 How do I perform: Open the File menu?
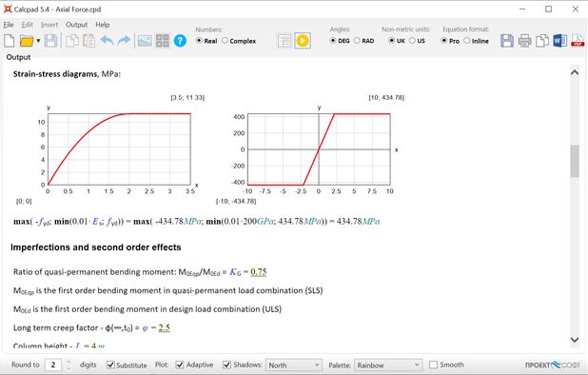click(9, 25)
